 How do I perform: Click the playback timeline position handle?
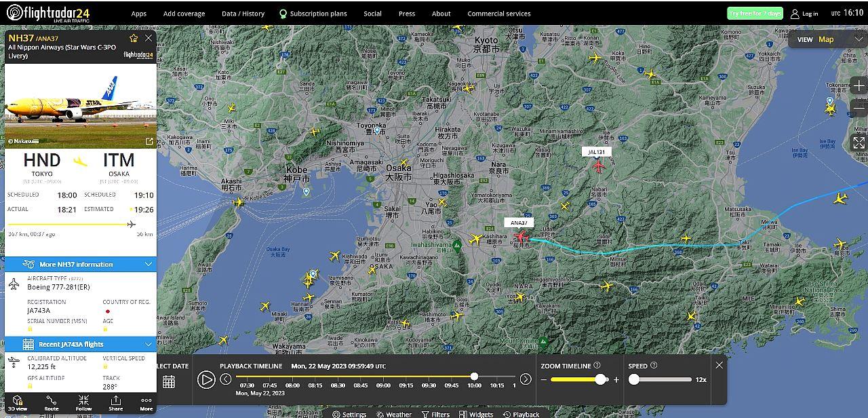click(x=474, y=376)
